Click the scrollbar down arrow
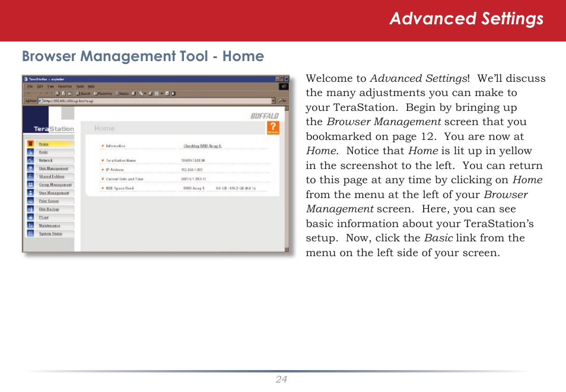The height and width of the screenshot is (392, 566). tap(287, 249)
